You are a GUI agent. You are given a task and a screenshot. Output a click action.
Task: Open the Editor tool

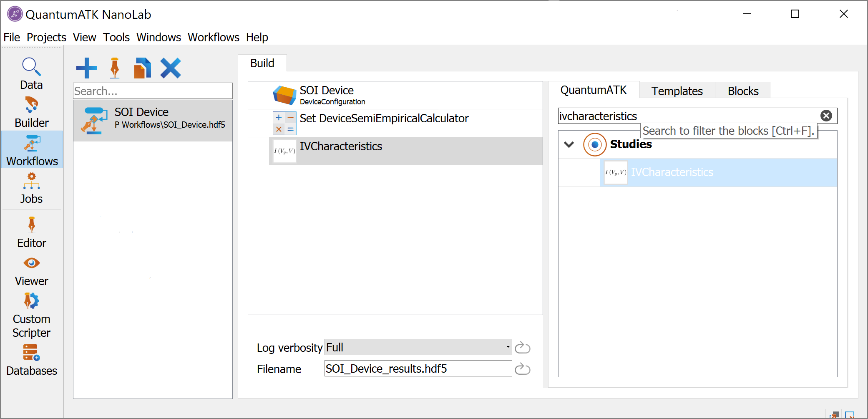tap(32, 232)
